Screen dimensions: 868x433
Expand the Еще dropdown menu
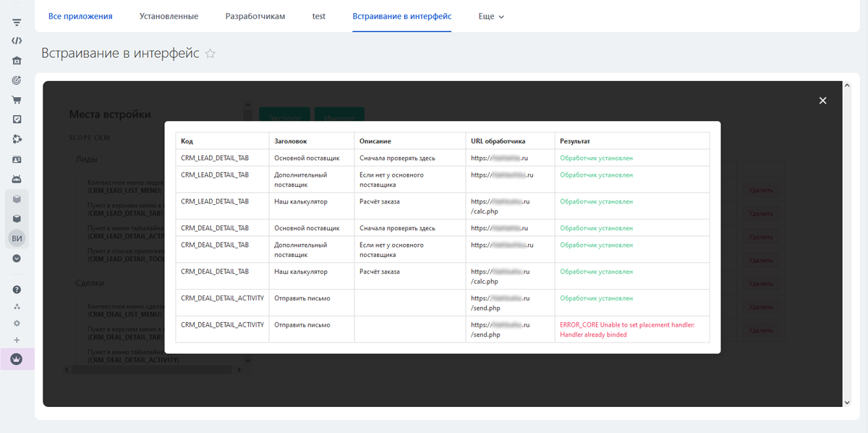click(491, 16)
